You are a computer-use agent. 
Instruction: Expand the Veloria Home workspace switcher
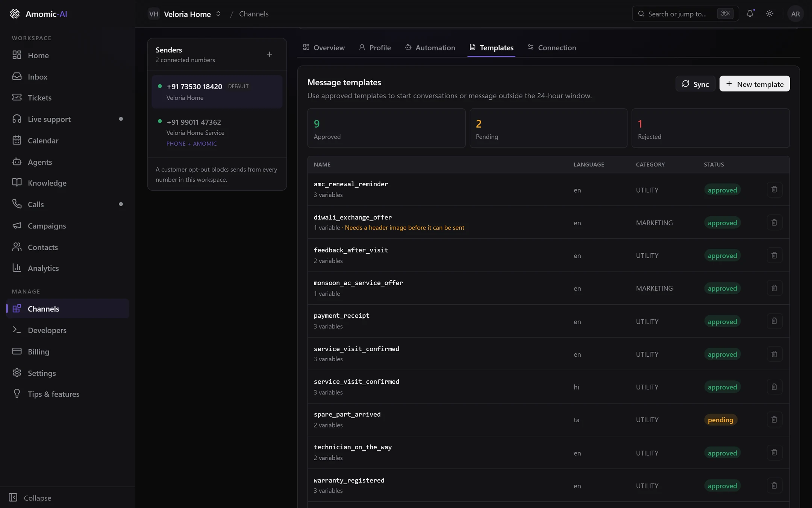pos(185,14)
